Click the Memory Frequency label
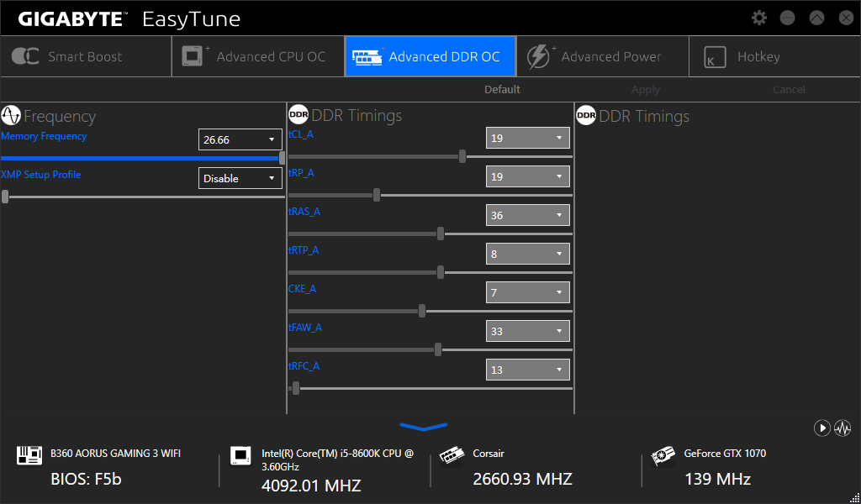The width and height of the screenshot is (861, 504). coord(44,136)
